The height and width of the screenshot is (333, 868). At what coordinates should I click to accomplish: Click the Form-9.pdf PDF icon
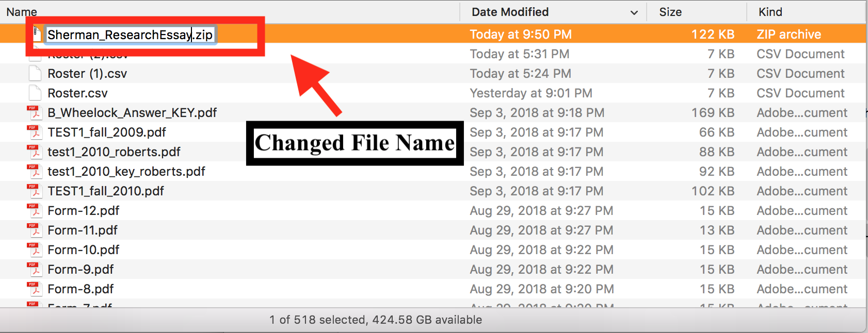[x=34, y=270]
